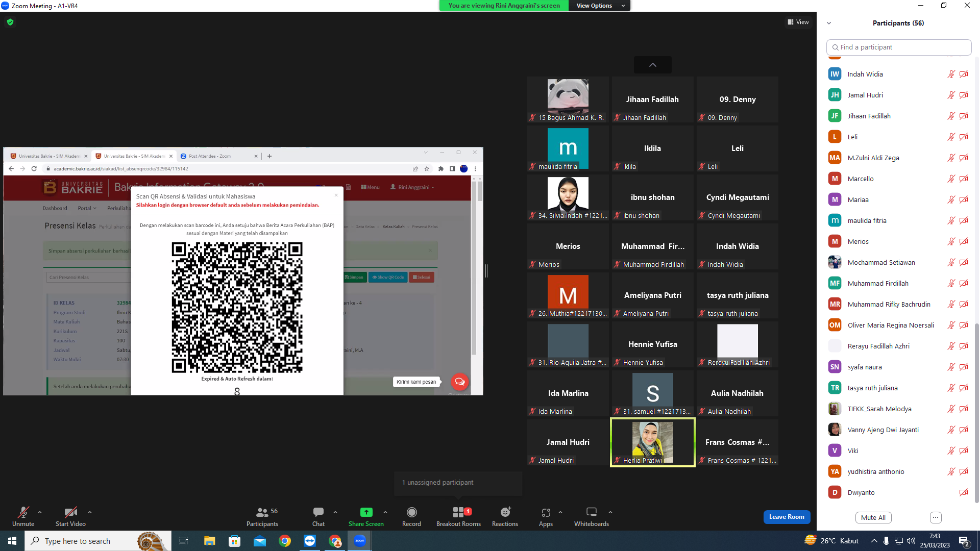Open the Reactions icon

505,512
